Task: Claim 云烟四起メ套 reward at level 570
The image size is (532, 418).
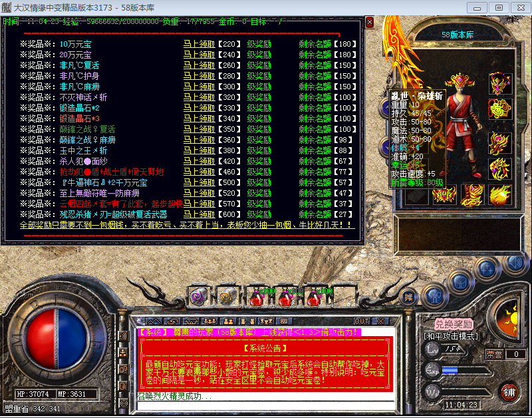Action: pos(199,204)
